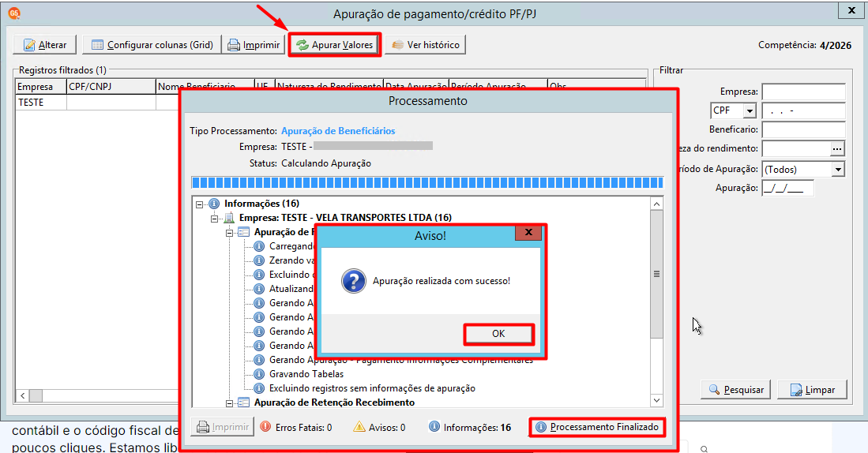Click 'Apuração de Beneficiários' blue text
868x453 pixels.
point(338,131)
